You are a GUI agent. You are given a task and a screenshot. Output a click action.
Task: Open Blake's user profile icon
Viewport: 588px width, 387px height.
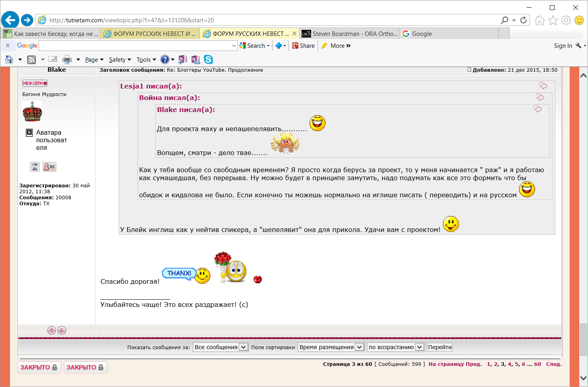point(35,167)
